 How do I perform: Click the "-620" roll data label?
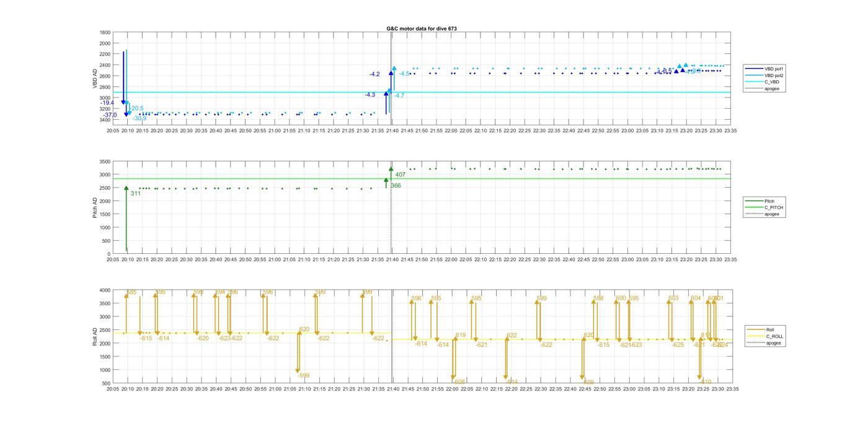coord(203,338)
